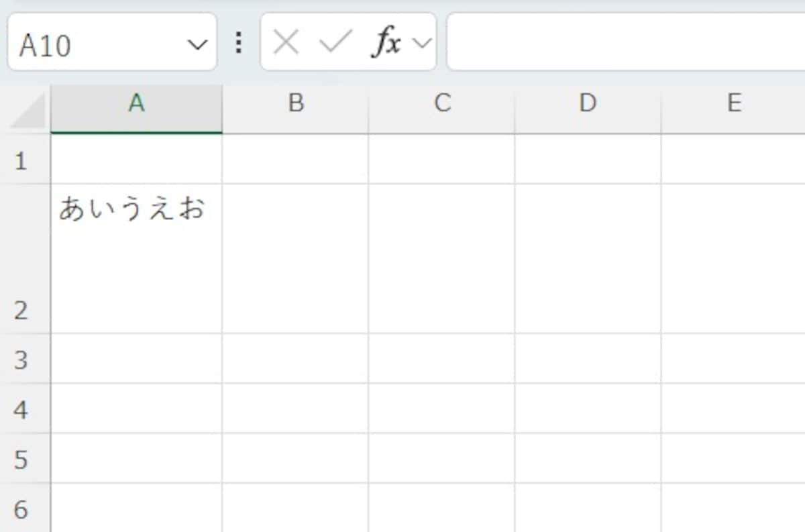Select column E header
Screen dimensions: 805x532
[733, 103]
